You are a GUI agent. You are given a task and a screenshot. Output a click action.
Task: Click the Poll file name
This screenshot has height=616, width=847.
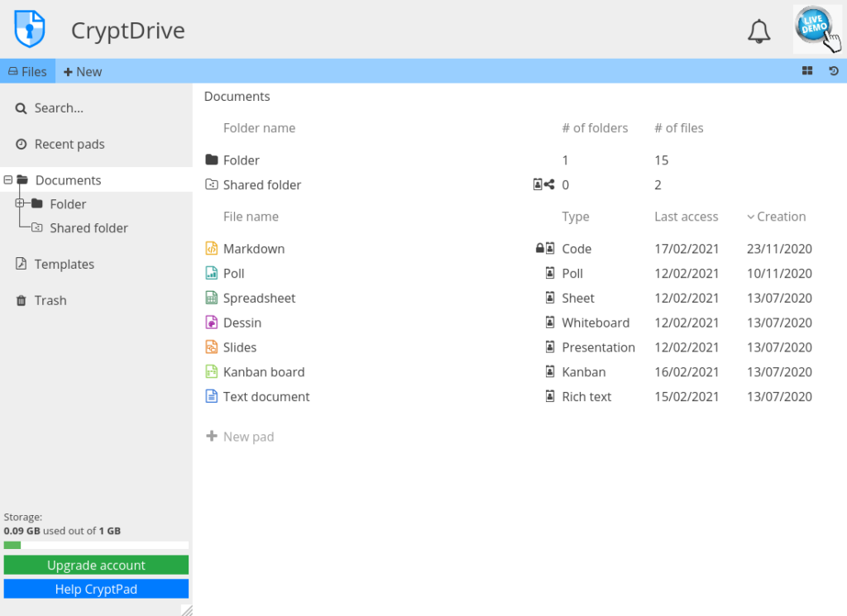coord(233,273)
